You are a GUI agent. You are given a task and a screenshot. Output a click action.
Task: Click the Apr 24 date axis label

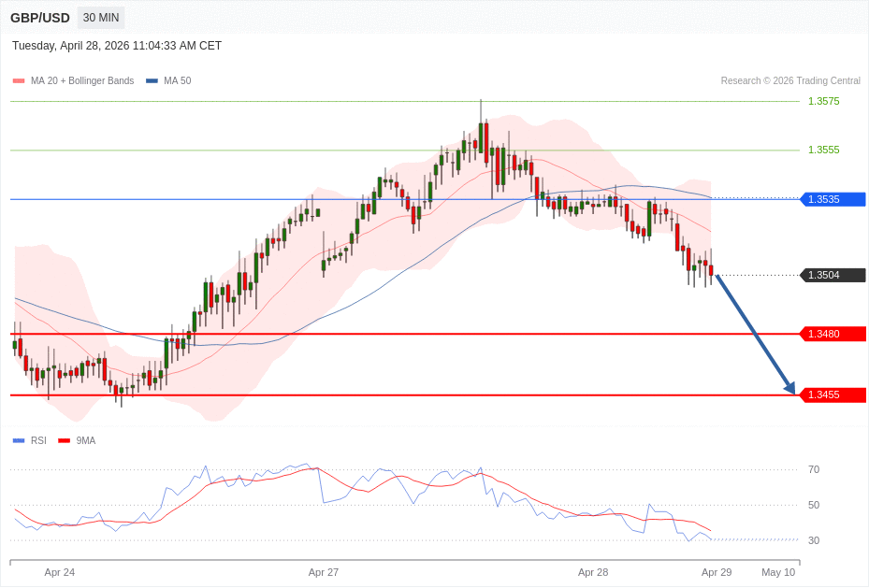(60, 572)
